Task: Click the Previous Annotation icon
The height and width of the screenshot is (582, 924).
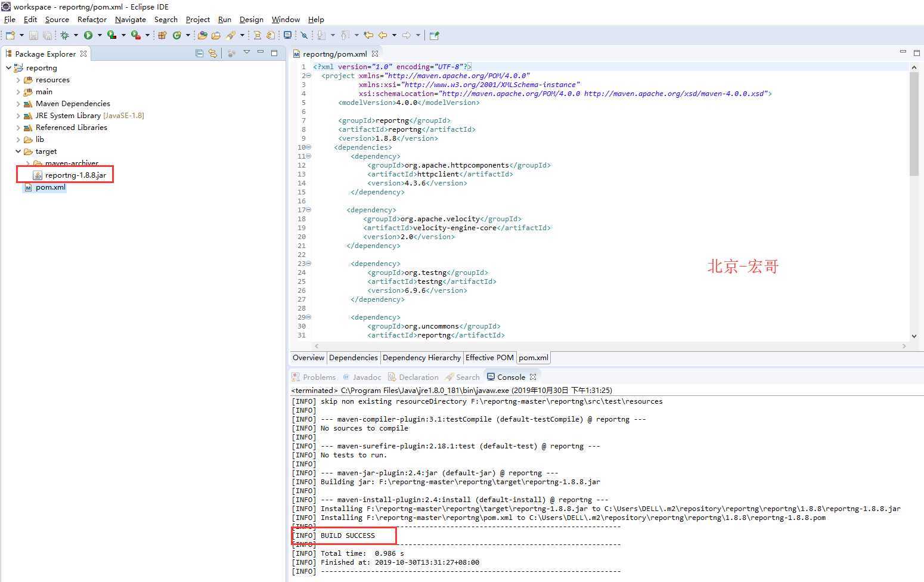Action: 345,35
